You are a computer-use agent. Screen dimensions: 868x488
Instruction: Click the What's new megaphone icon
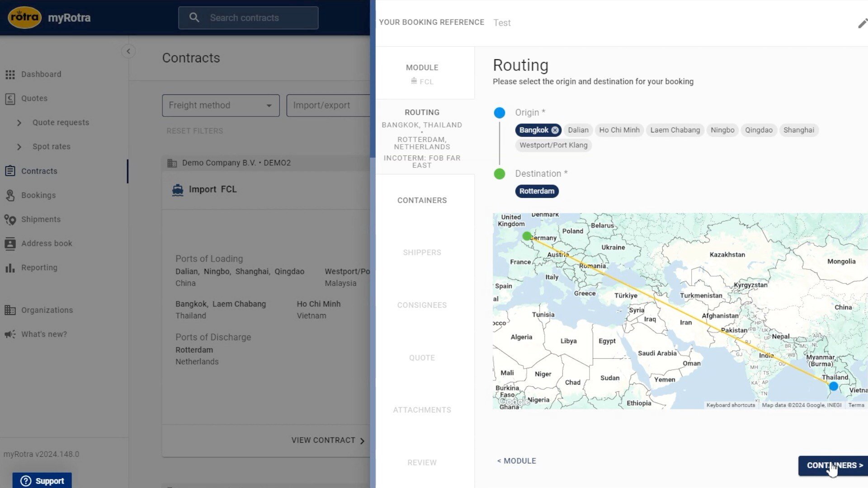pos(10,334)
